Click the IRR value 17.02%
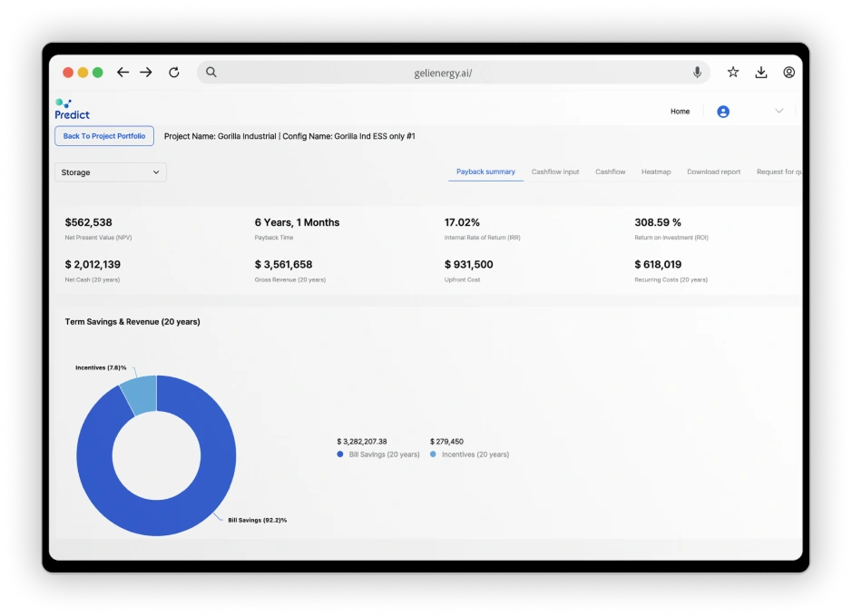The image size is (852, 616). pos(462,222)
